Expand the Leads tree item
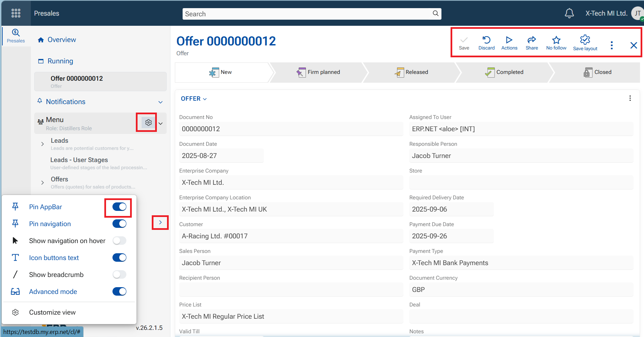 tap(42, 144)
